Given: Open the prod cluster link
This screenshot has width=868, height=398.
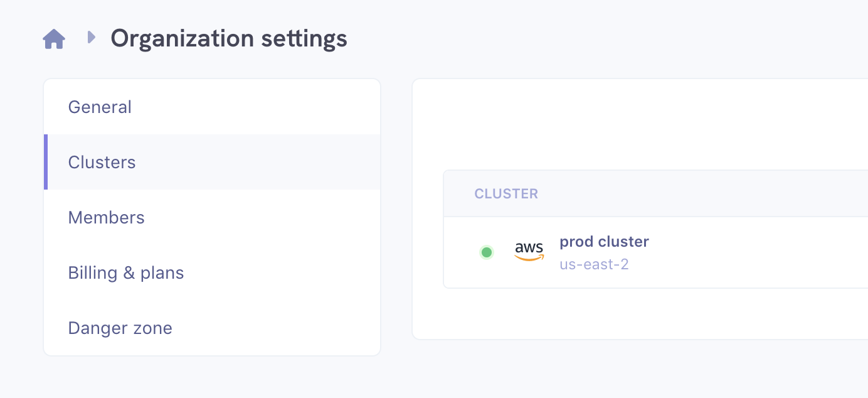Looking at the screenshot, I should [604, 242].
